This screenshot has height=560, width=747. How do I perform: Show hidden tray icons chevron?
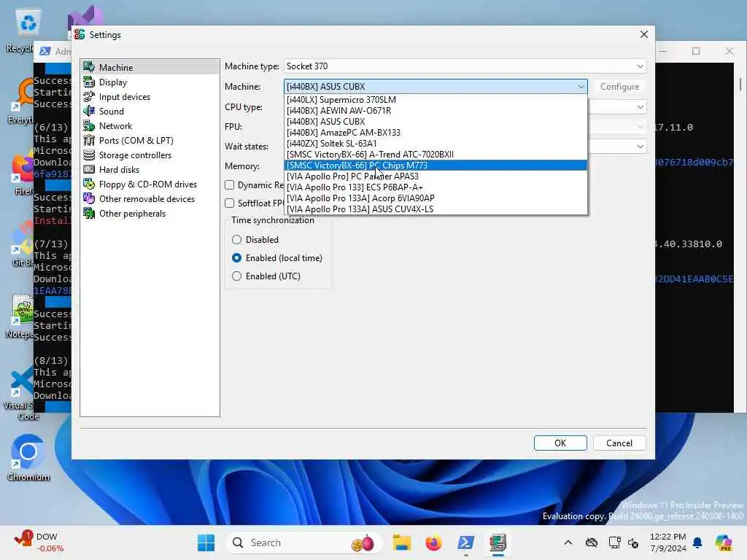click(568, 542)
